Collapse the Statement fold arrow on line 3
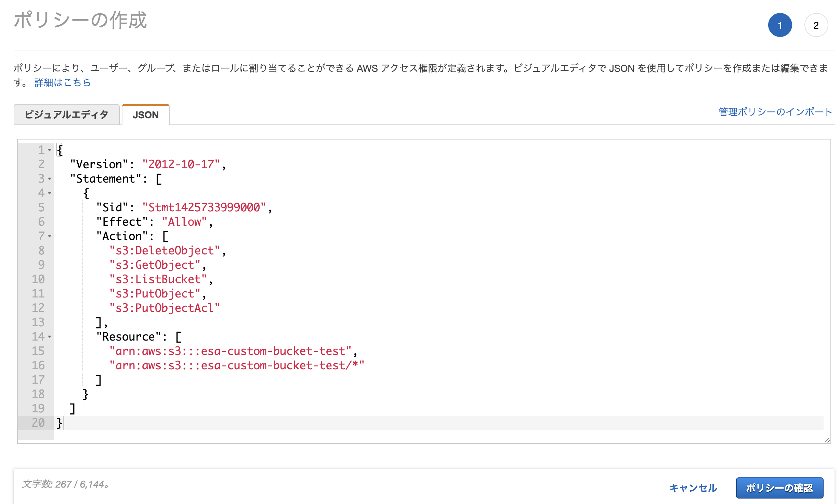The image size is (840, 504). coord(50,179)
